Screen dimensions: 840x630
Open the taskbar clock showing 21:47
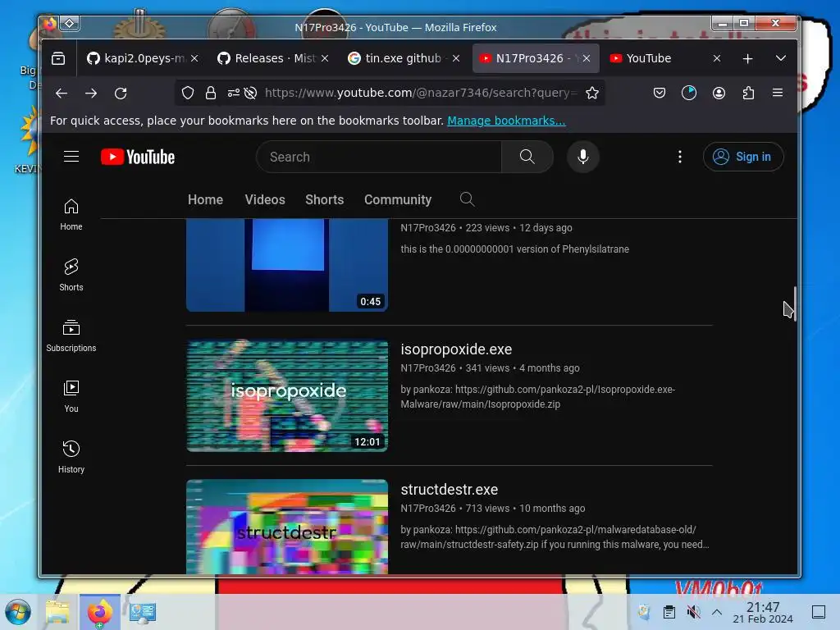pos(763,612)
